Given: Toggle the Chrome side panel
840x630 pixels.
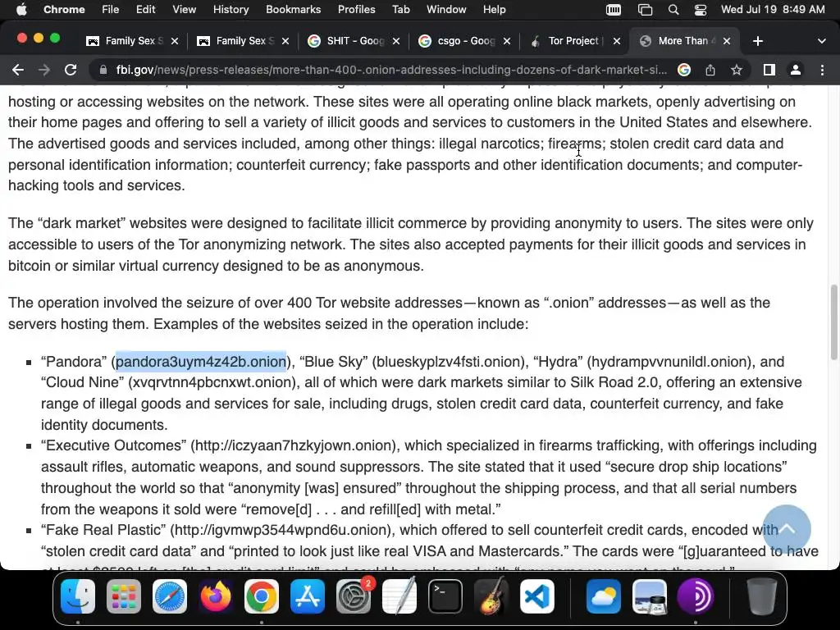Looking at the screenshot, I should (x=769, y=71).
